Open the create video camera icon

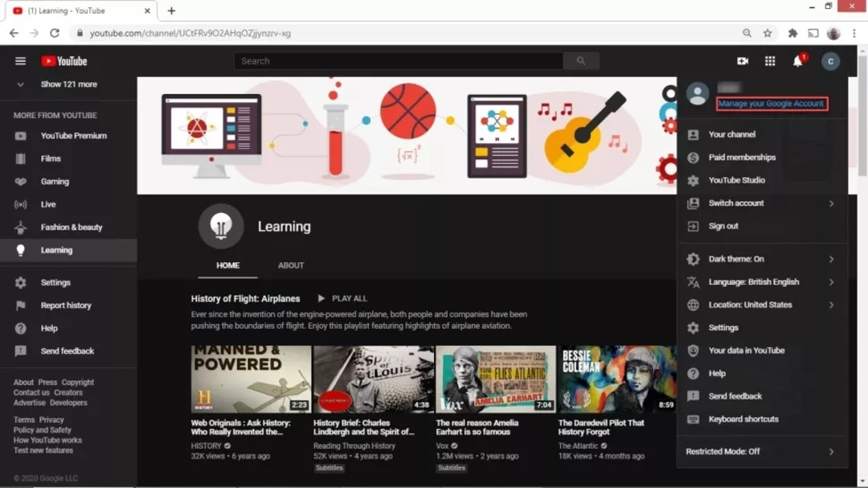coord(743,61)
